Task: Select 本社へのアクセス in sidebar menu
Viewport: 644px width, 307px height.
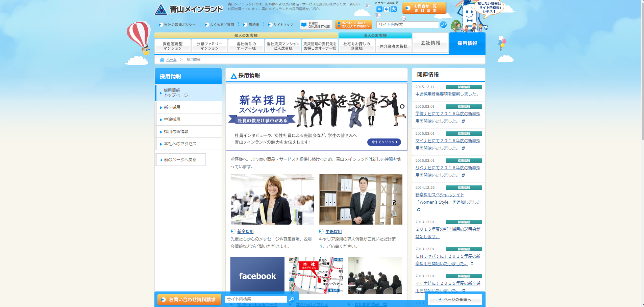Action: [189, 144]
